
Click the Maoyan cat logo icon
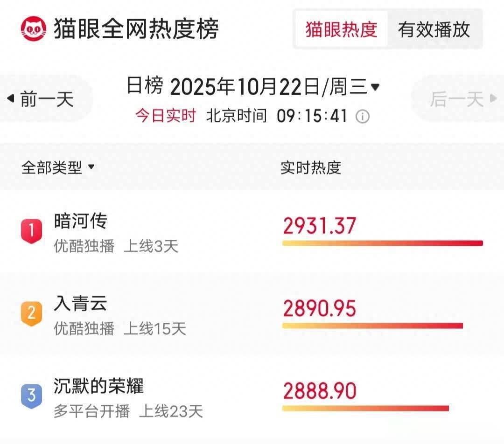coord(34,28)
